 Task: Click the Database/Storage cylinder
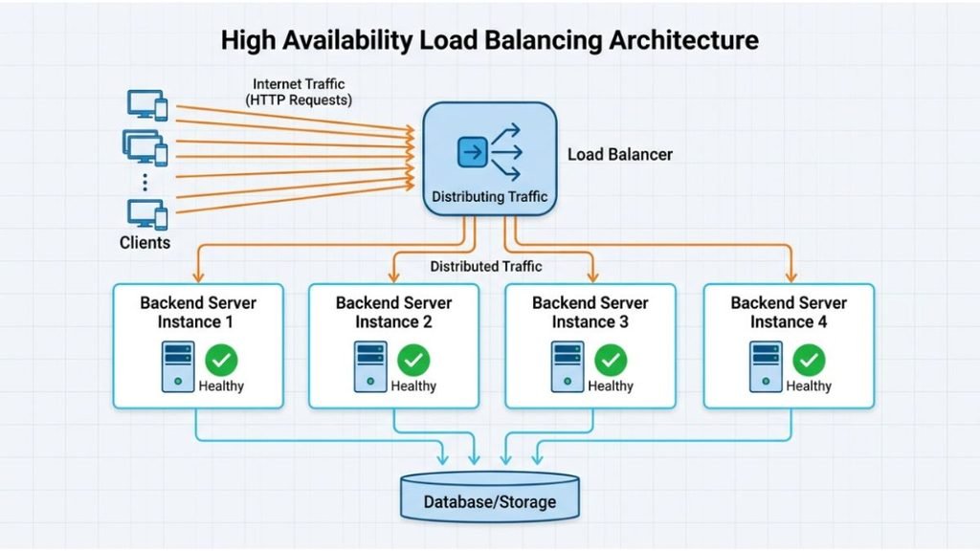coord(490,496)
